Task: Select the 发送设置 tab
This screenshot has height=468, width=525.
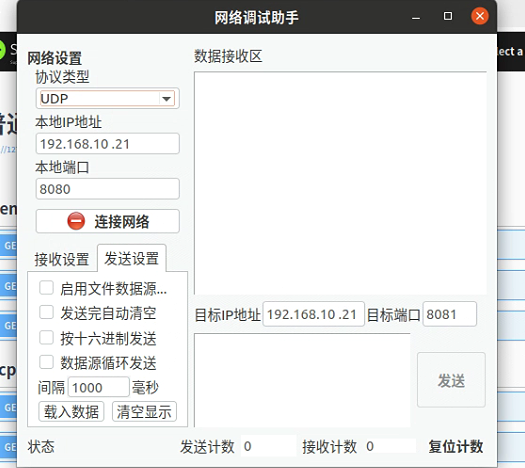Action: pos(132,258)
